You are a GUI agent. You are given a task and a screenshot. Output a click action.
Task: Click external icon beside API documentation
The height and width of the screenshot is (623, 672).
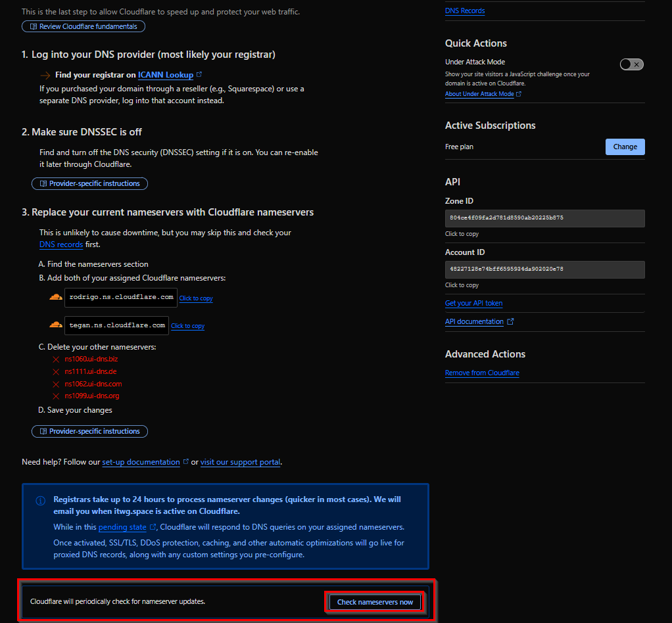[510, 321]
